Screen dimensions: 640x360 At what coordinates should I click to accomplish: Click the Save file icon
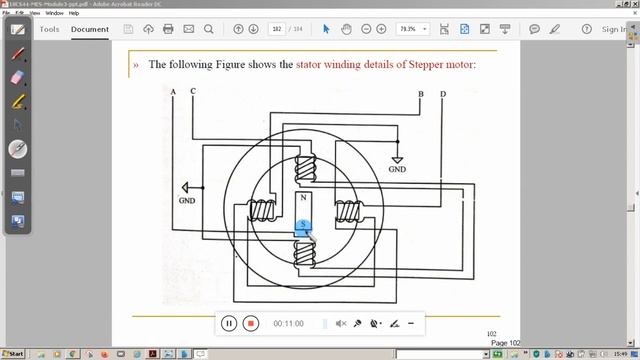pyautogui.click(x=128, y=29)
